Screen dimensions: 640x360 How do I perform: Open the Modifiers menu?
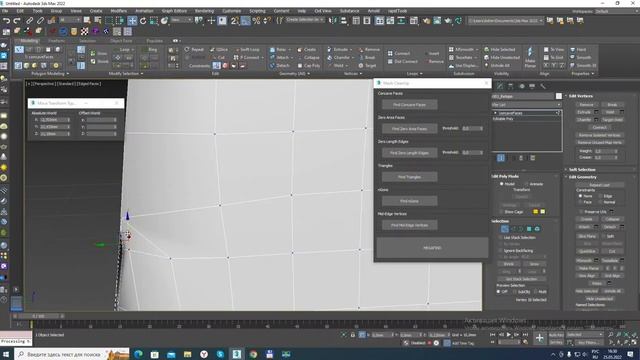[118, 11]
